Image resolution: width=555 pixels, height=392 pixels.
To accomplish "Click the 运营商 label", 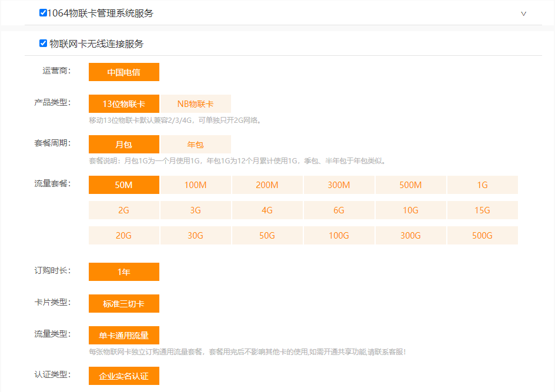I will pyautogui.click(x=56, y=71).
